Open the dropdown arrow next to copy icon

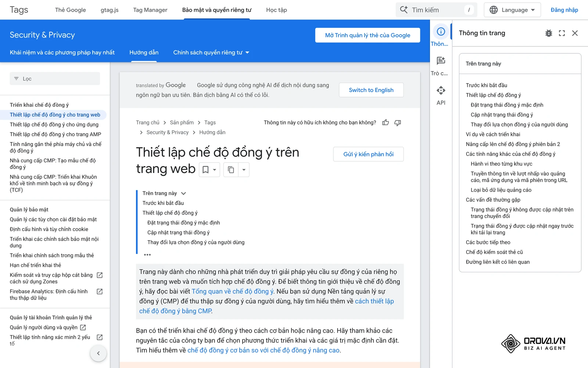coord(244,170)
